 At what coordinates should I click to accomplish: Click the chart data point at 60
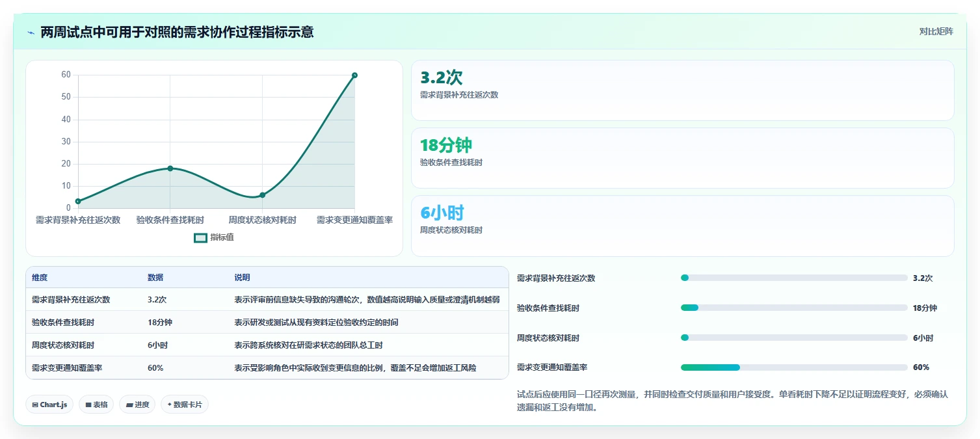[354, 75]
